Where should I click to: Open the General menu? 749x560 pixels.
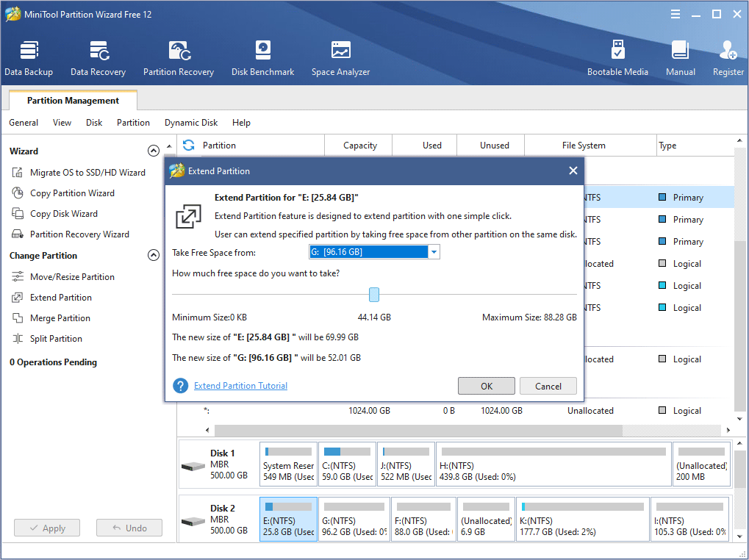pyautogui.click(x=24, y=123)
